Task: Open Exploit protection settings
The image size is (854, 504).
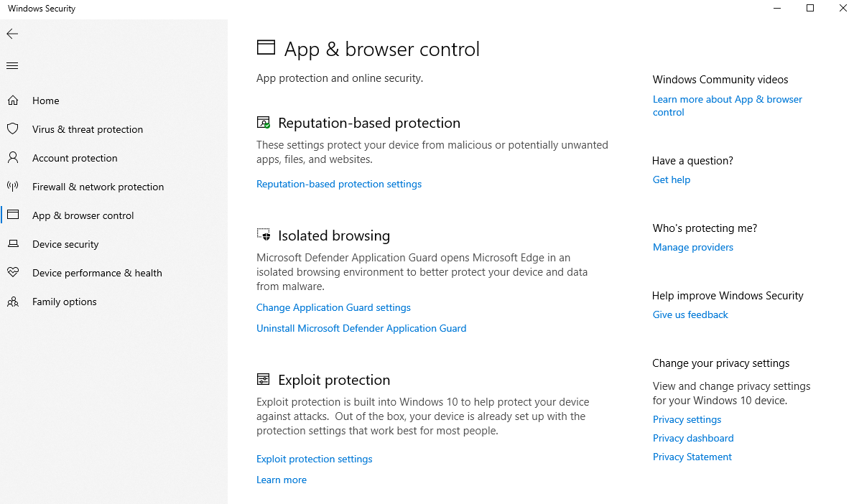Action: click(314, 459)
